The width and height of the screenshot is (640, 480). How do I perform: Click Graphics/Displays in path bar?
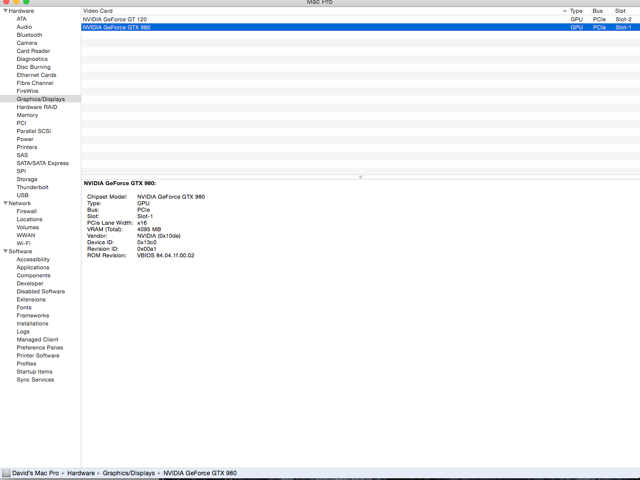tap(129, 473)
